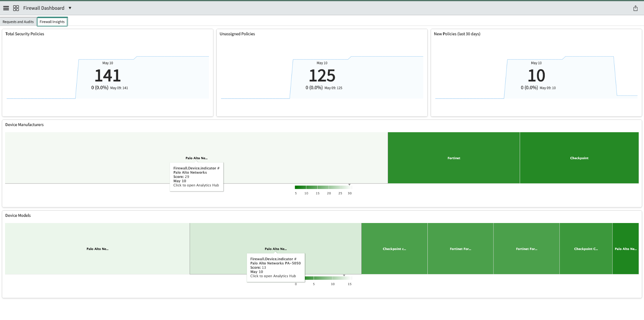This screenshot has width=644, height=320.
Task: Click the Total Security Policies widget title
Action: pos(25,34)
